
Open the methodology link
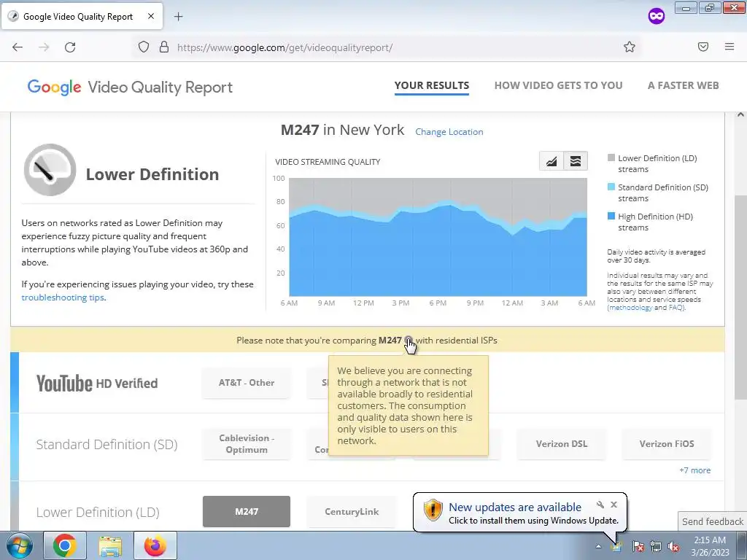point(630,308)
